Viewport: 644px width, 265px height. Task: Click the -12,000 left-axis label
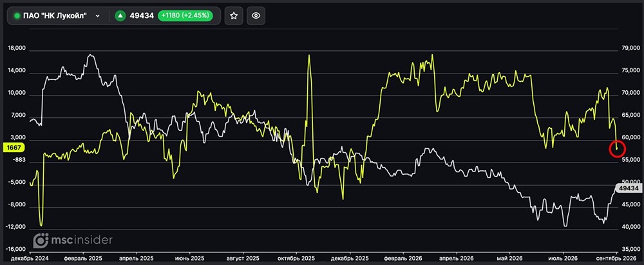[x=17, y=227]
